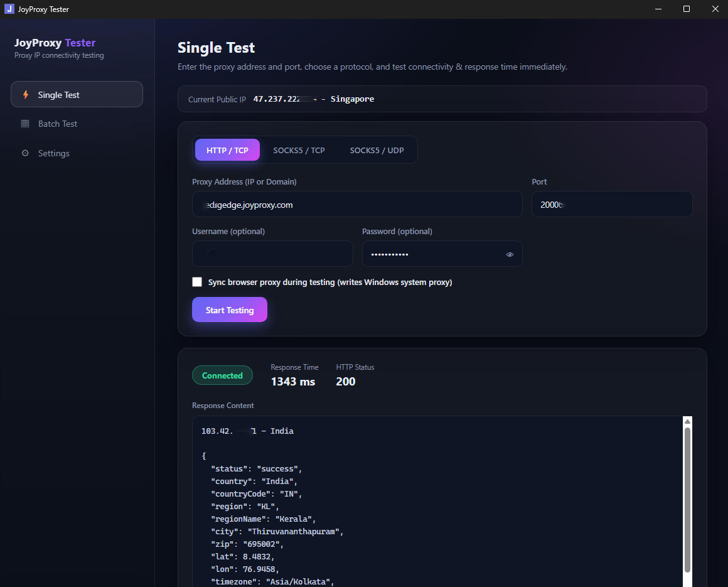Click the JoyProxy Tester sidebar title
The height and width of the screenshot is (587, 728).
click(x=55, y=43)
